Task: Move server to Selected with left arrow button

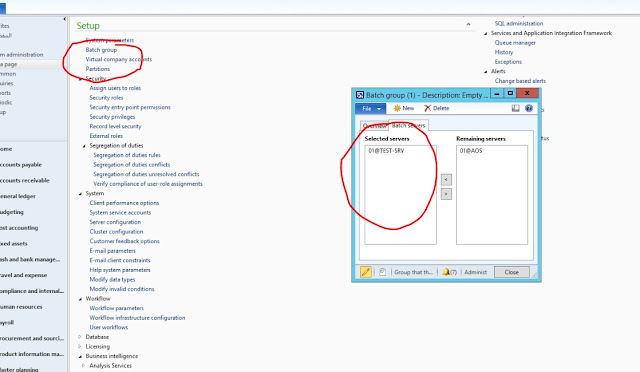Action: tap(446, 179)
